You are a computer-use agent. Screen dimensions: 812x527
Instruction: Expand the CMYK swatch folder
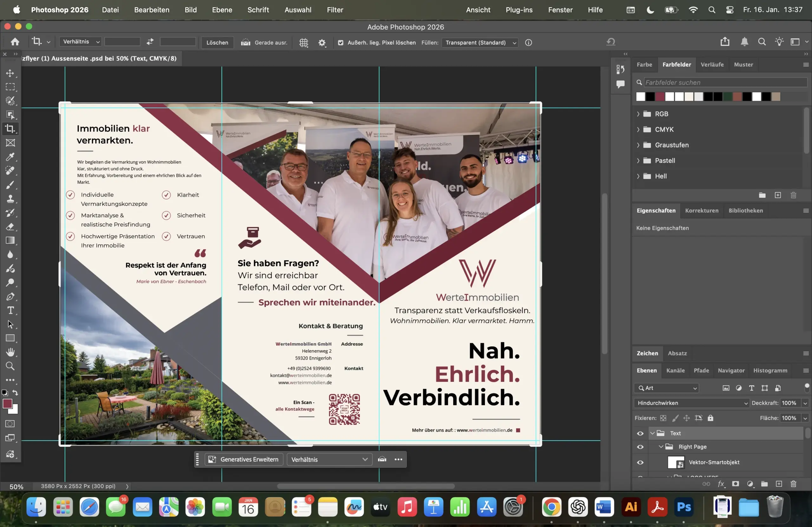coord(638,130)
